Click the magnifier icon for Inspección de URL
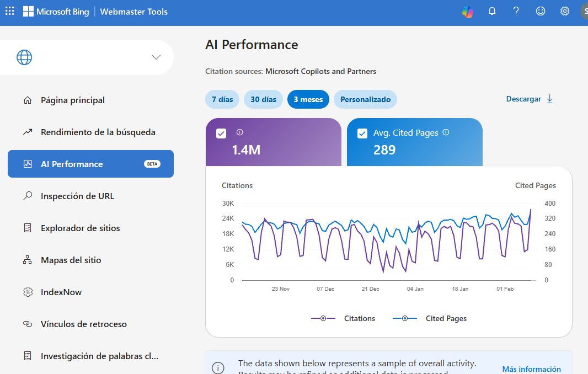 (x=28, y=196)
